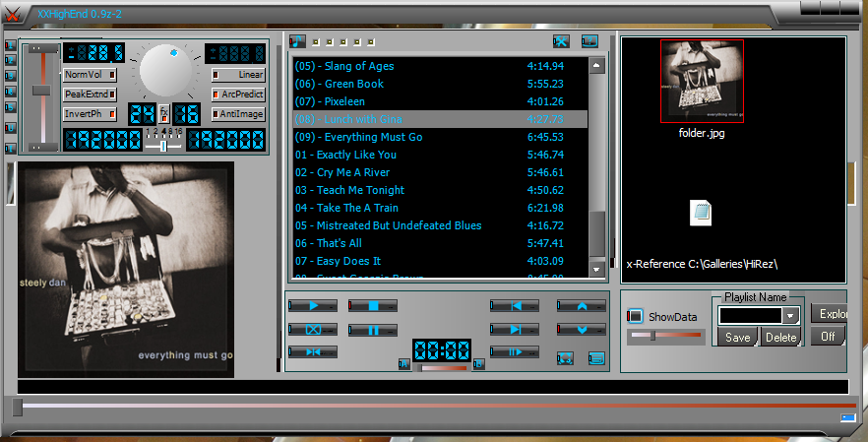Select side preset button 5
The image size is (868, 442).
pyautogui.click(x=10, y=106)
